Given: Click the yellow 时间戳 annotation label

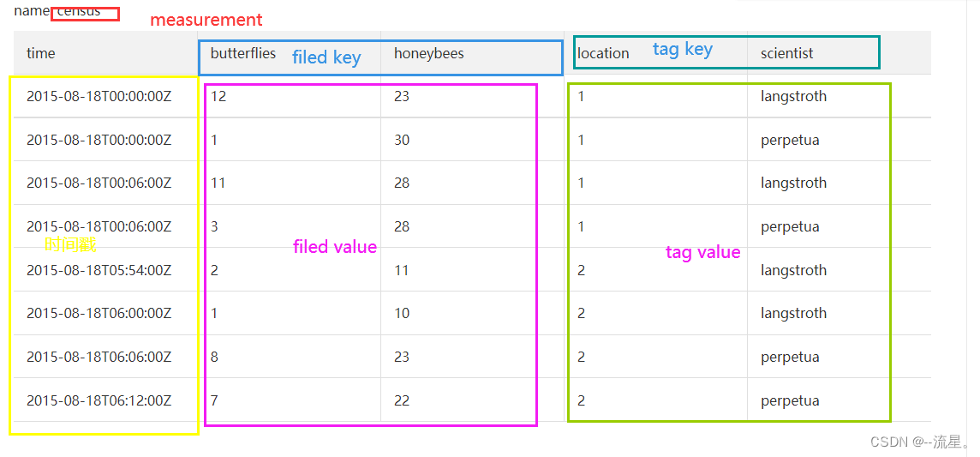Looking at the screenshot, I should [70, 244].
